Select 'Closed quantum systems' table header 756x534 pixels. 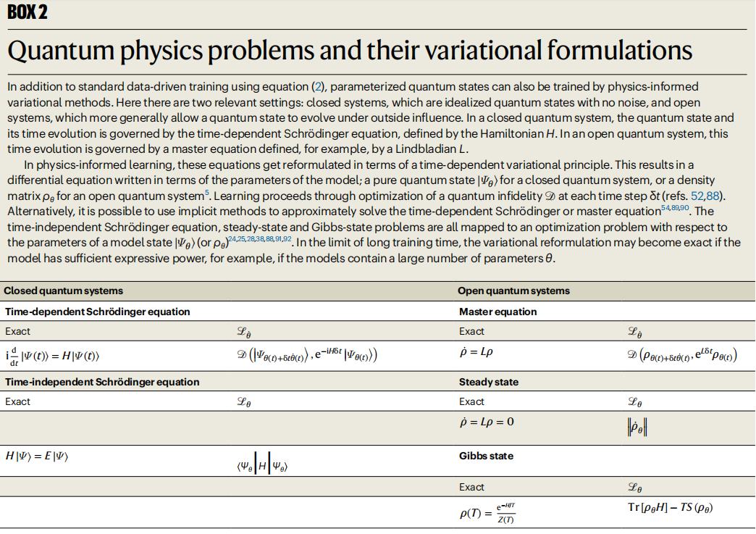(64, 291)
